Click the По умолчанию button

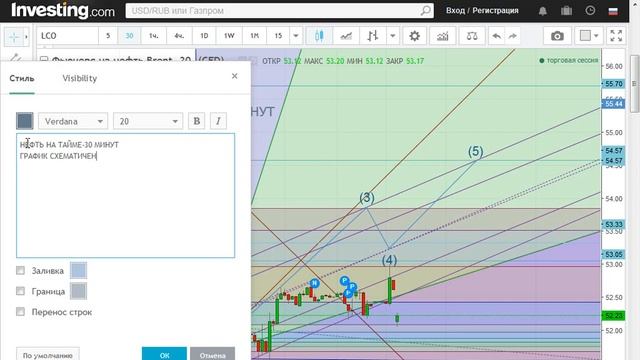tap(48, 354)
